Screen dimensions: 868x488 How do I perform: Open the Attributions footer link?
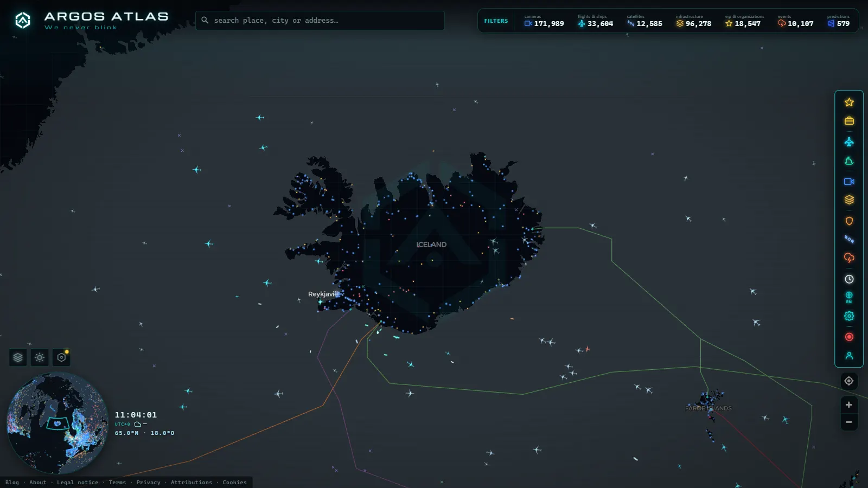pyautogui.click(x=192, y=483)
